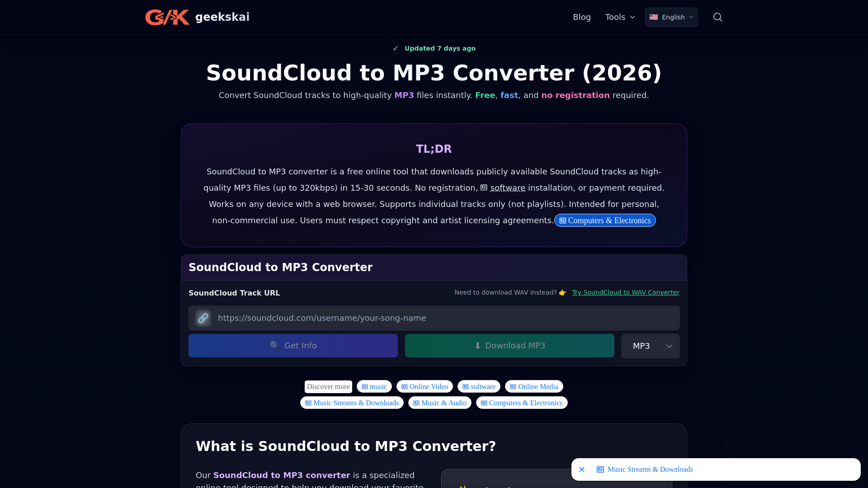
Task: Click the US flag icon in language selector
Action: 654,17
